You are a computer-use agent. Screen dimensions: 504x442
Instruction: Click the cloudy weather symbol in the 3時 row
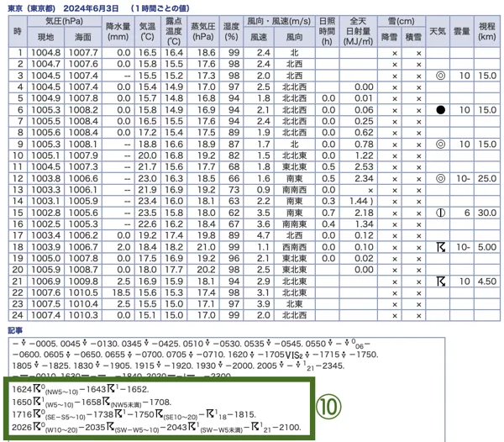[x=440, y=76]
